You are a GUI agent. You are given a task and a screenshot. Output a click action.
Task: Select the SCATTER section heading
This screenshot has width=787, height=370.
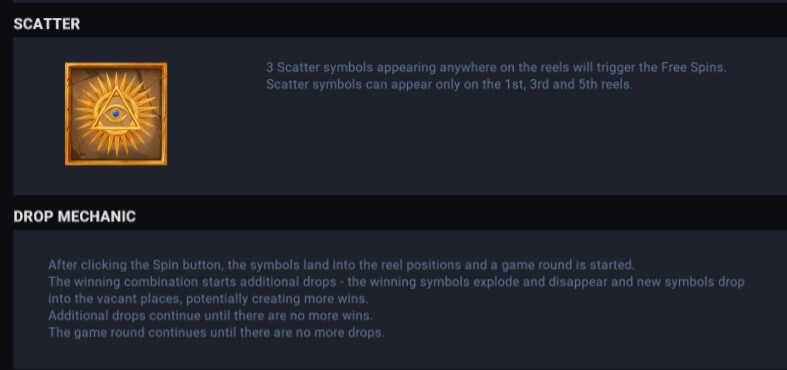47,24
